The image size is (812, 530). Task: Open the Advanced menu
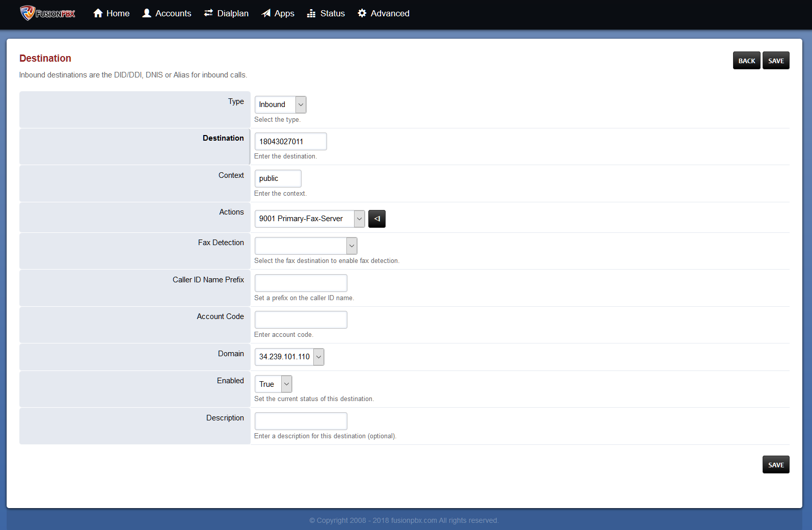coord(390,13)
